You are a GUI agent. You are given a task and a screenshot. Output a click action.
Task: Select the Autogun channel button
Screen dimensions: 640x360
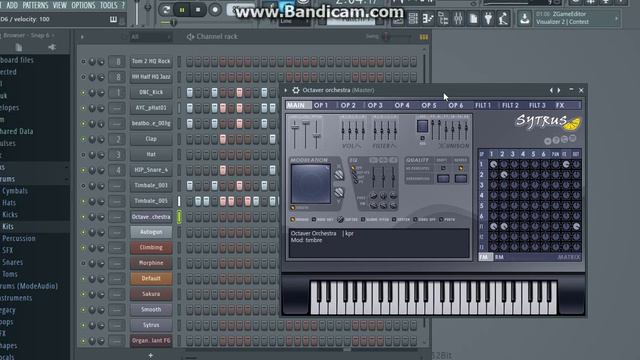point(151,232)
